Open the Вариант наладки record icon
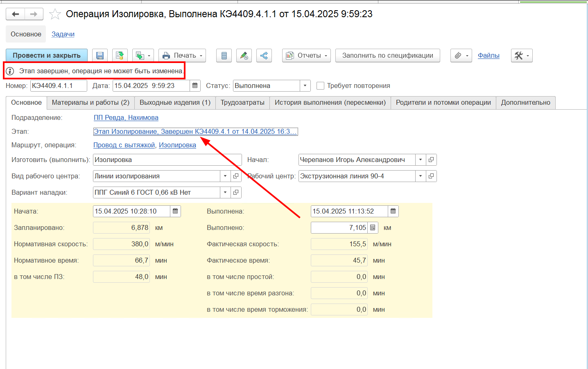Screen dimensions: 588x369 [236, 192]
